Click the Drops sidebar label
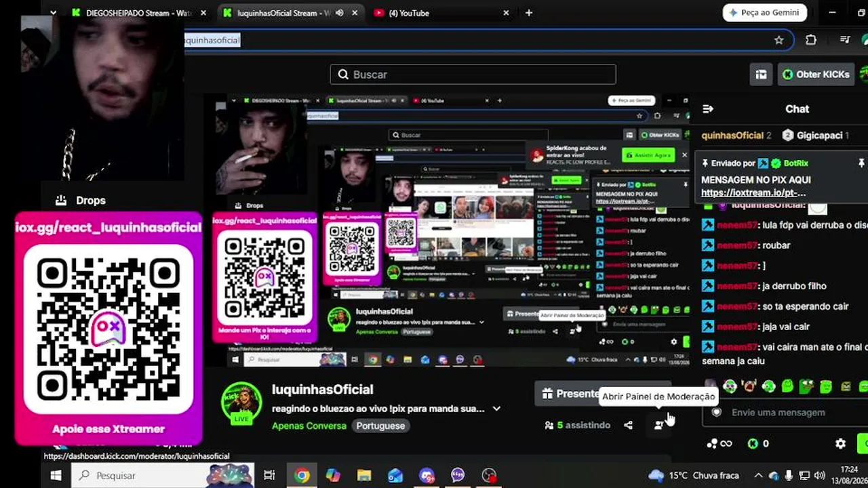868x488 pixels. click(91, 201)
